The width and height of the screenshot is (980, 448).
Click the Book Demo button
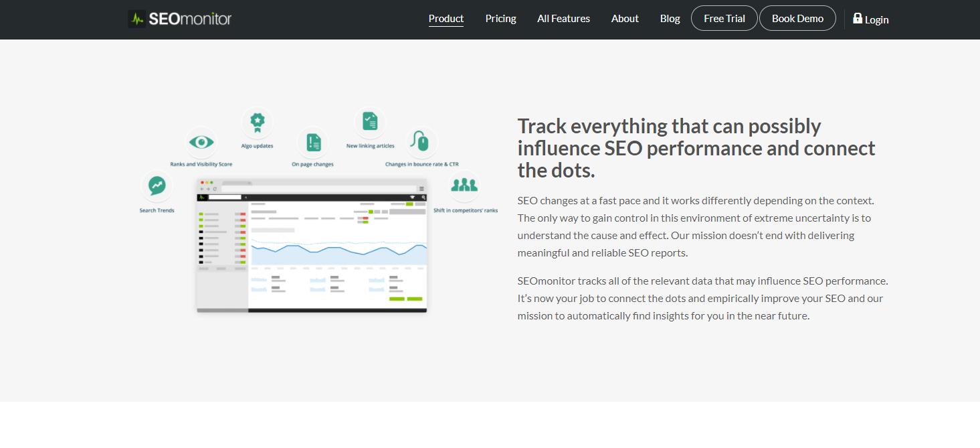click(797, 19)
